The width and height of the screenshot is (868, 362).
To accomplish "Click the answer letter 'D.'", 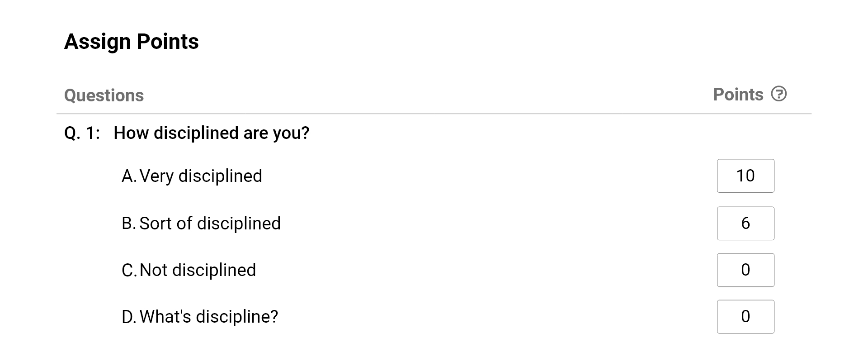I will pos(129,317).
